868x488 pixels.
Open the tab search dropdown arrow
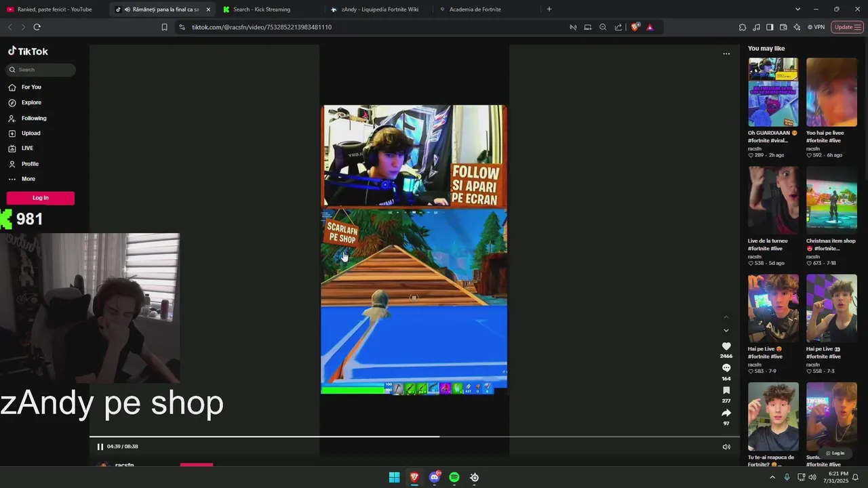coord(797,9)
